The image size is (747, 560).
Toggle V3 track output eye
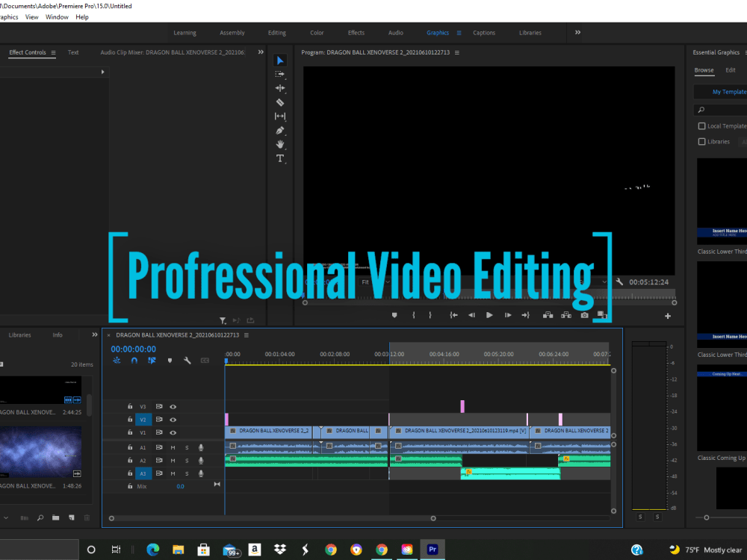[173, 407]
